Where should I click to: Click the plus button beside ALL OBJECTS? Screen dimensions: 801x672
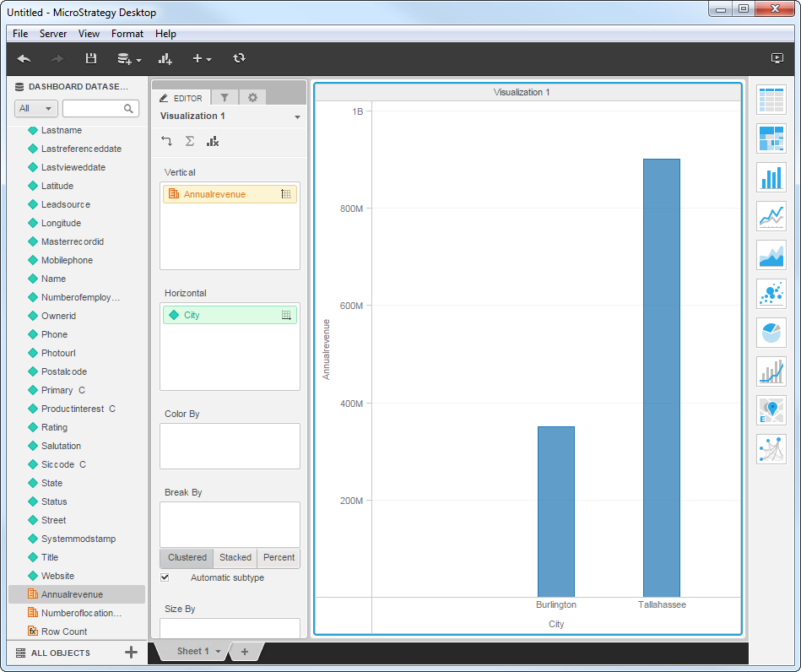click(x=131, y=652)
